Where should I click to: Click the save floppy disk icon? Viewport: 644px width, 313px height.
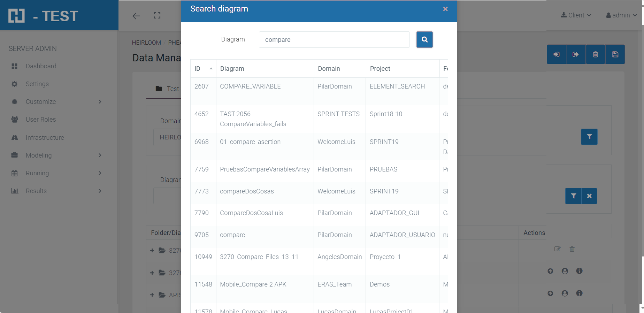pos(615,54)
